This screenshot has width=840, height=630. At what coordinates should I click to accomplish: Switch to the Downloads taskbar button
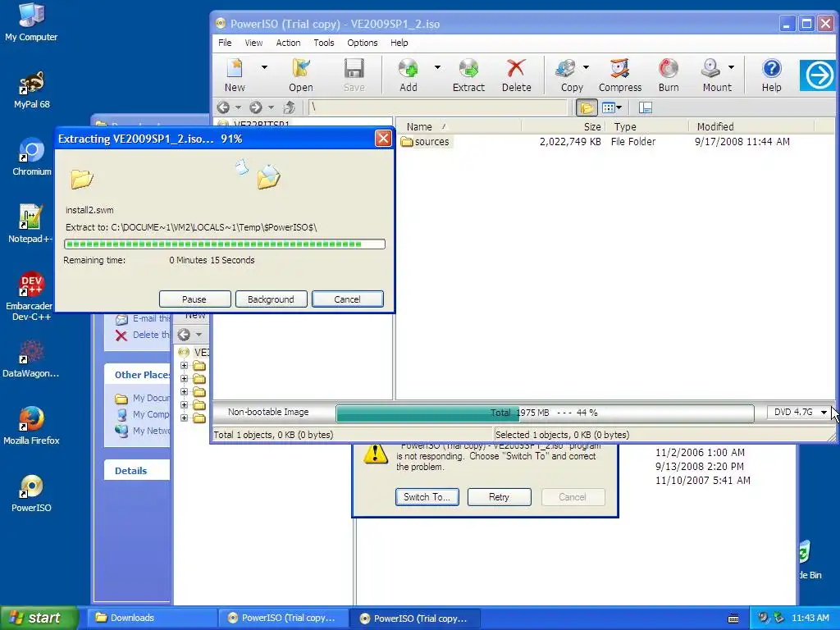pos(152,619)
